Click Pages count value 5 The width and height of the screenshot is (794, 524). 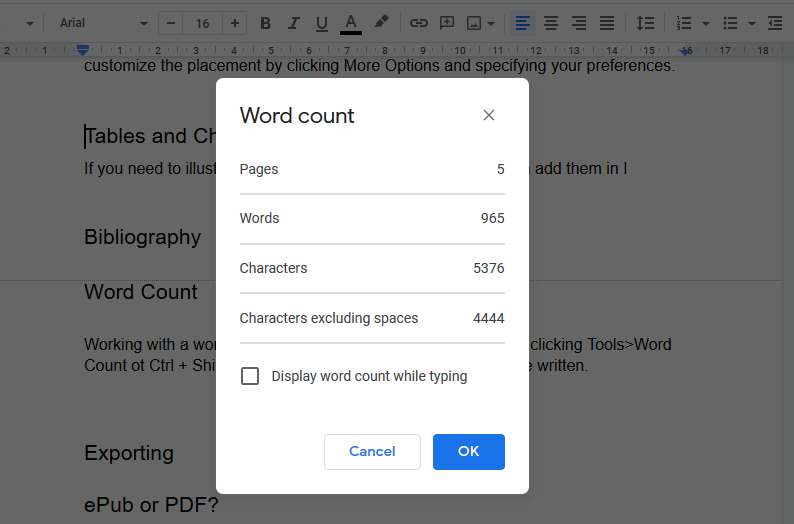[500, 169]
